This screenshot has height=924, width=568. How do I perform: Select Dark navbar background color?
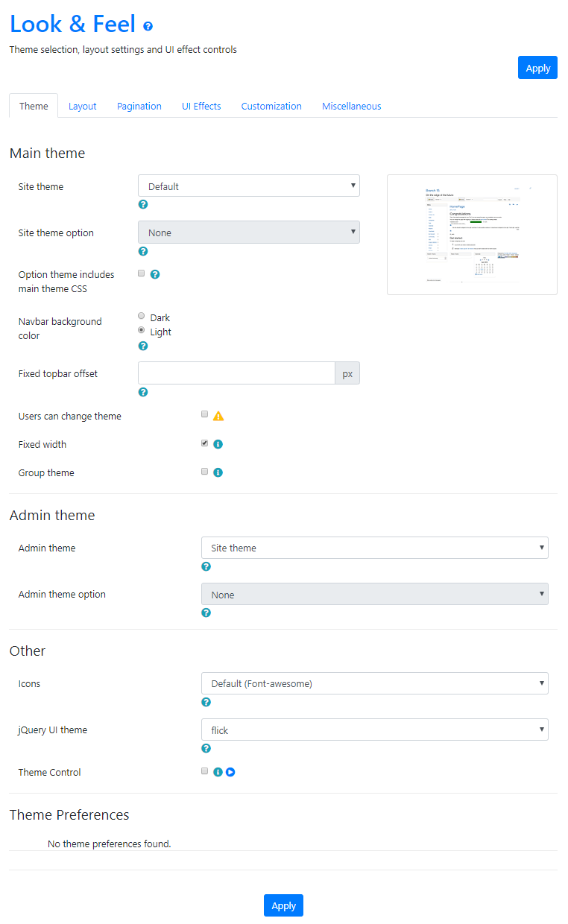tap(142, 316)
